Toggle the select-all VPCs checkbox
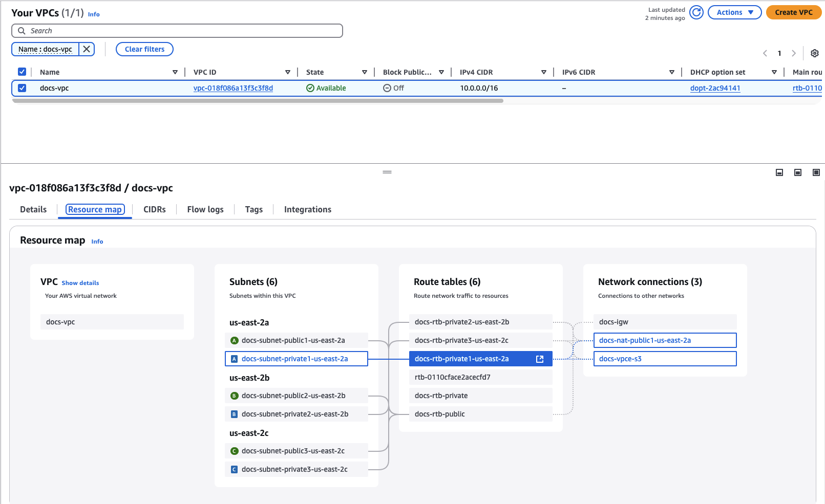The height and width of the screenshot is (504, 825). [22, 72]
